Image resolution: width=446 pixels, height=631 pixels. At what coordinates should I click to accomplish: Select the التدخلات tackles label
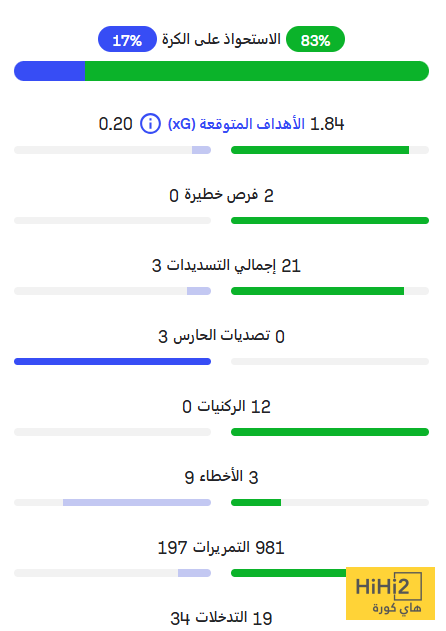tap(221, 617)
